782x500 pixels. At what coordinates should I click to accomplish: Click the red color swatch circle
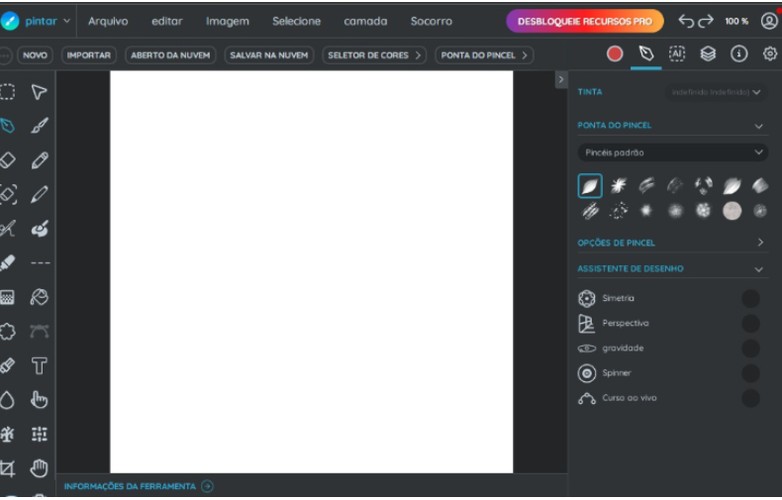coord(614,53)
